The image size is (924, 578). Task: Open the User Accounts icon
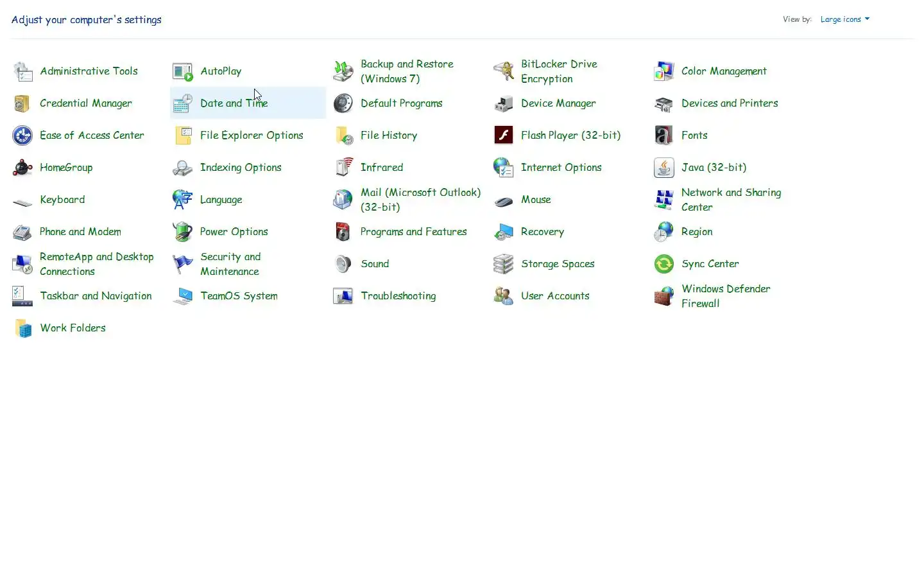pyautogui.click(x=504, y=296)
